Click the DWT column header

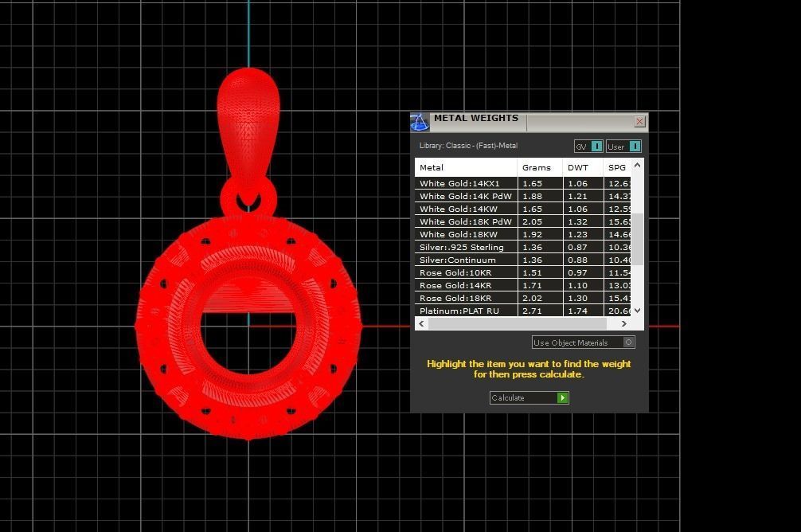[583, 167]
